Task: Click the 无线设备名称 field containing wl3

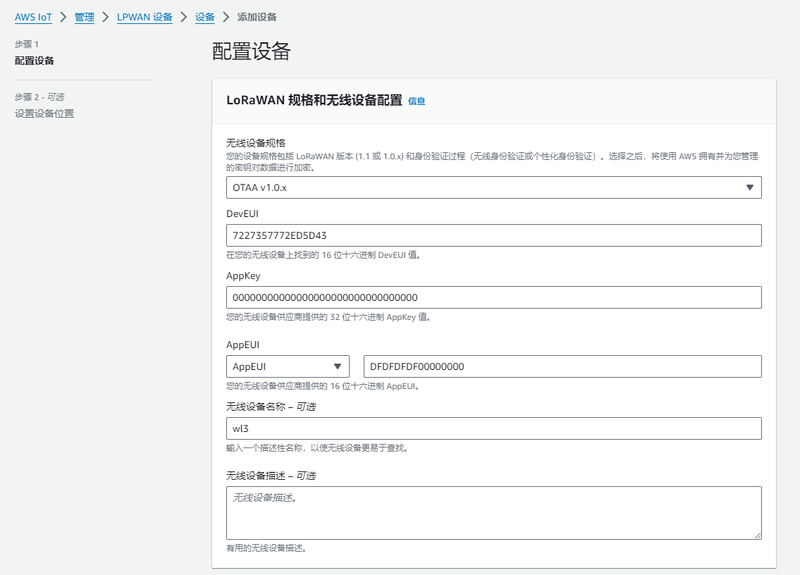Action: 493,428
